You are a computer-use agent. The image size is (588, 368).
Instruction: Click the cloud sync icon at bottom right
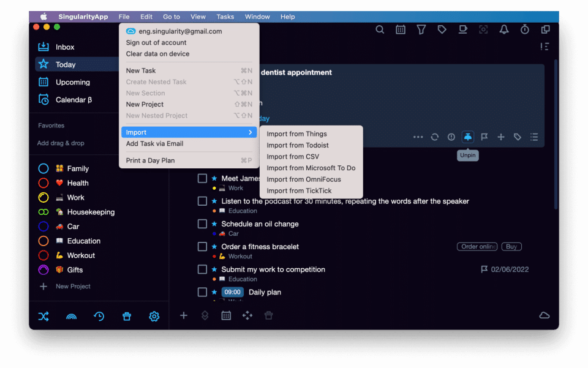click(545, 315)
